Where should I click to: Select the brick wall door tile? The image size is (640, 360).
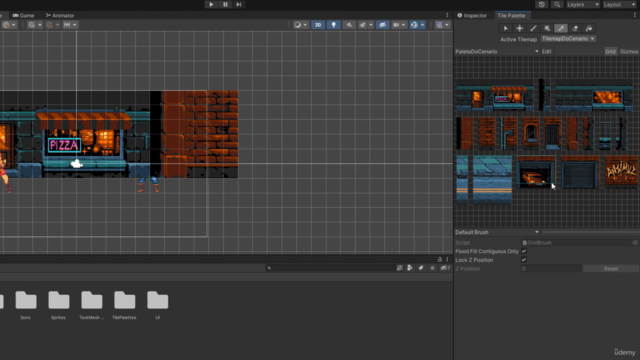[552, 133]
